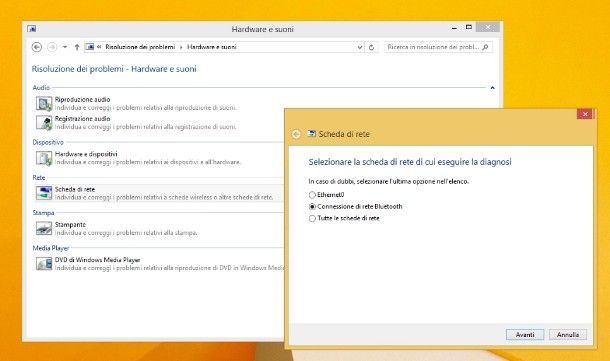Click the Scheda di rete list icon

point(44,193)
